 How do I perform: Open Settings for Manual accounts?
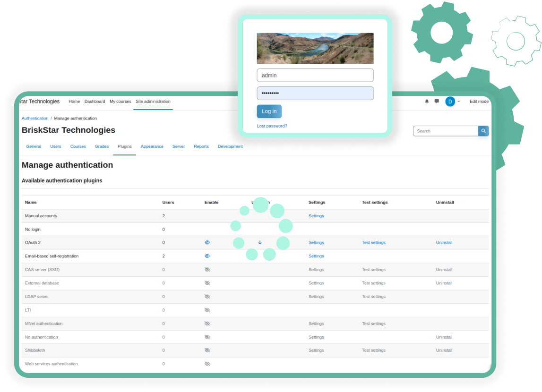(316, 216)
